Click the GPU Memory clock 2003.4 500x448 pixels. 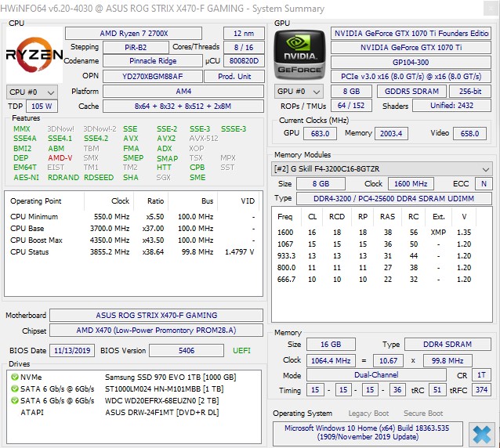point(391,133)
